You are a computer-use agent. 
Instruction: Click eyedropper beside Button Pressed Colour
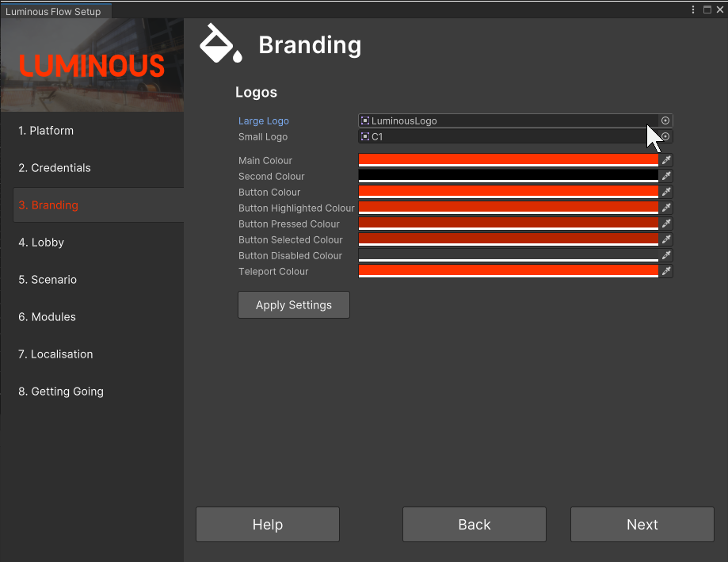click(666, 224)
